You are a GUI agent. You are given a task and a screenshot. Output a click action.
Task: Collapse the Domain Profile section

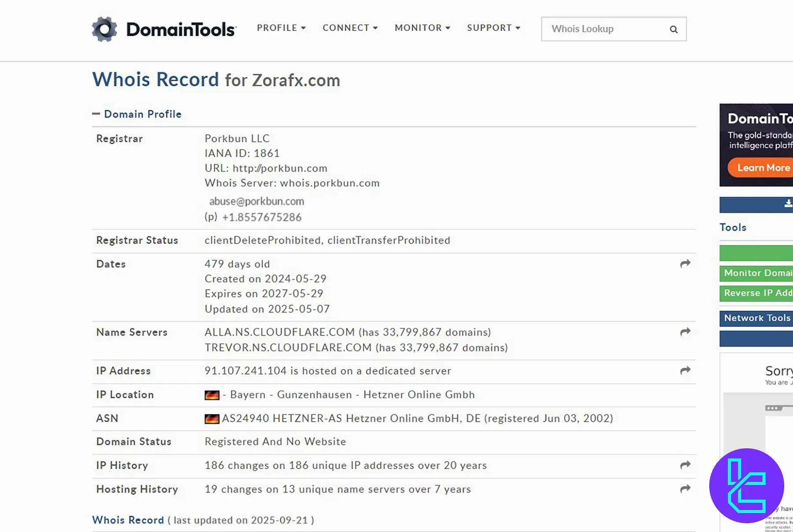[x=96, y=114]
